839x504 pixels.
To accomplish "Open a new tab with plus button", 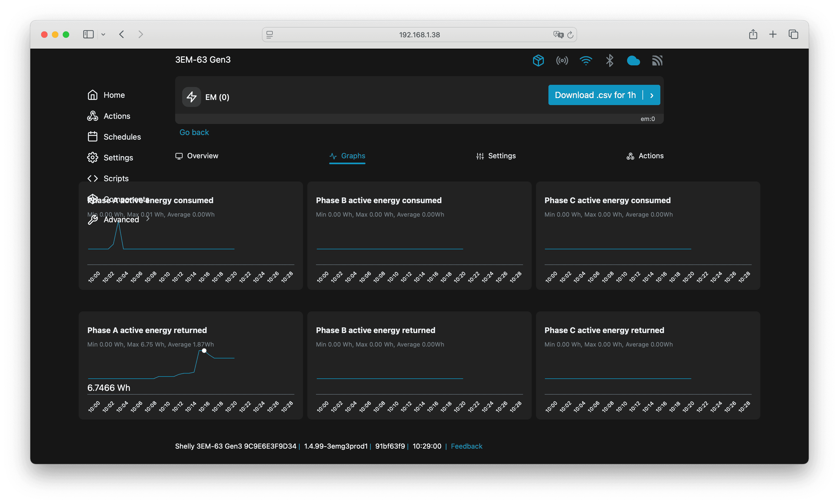I will click(x=773, y=34).
